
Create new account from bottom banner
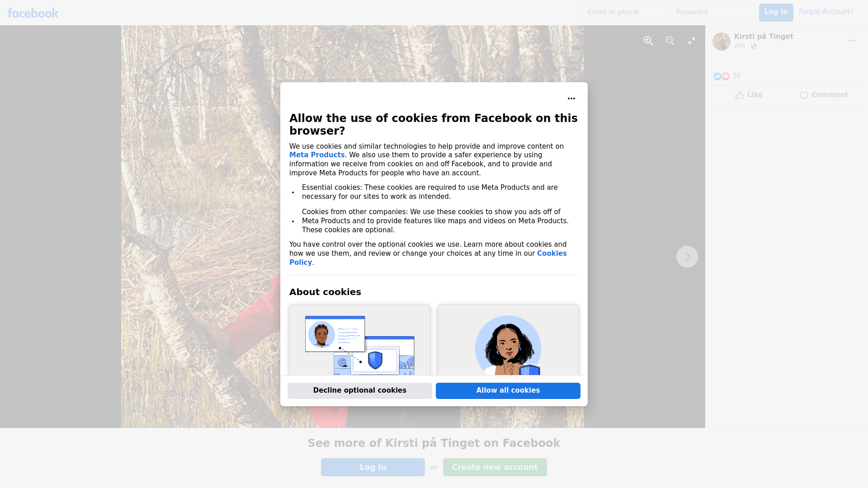(x=495, y=467)
